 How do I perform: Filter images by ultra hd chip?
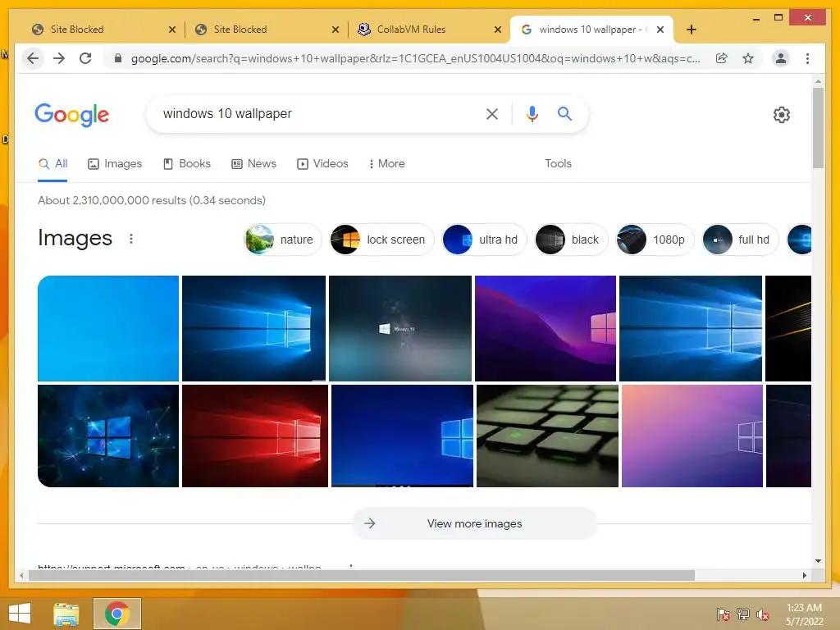(484, 240)
